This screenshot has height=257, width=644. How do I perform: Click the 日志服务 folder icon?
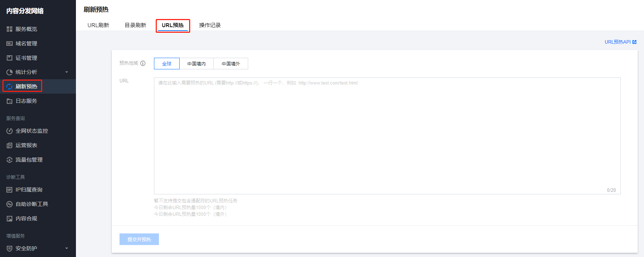click(x=9, y=101)
